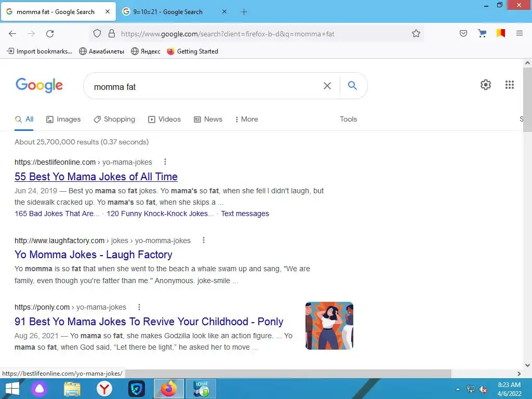Open a new browser tab with plus
532x399 pixels.
click(244, 12)
